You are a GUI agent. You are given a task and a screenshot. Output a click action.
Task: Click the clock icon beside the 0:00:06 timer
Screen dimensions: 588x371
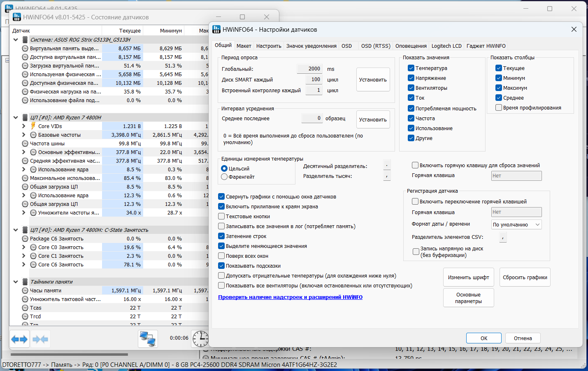click(x=200, y=339)
